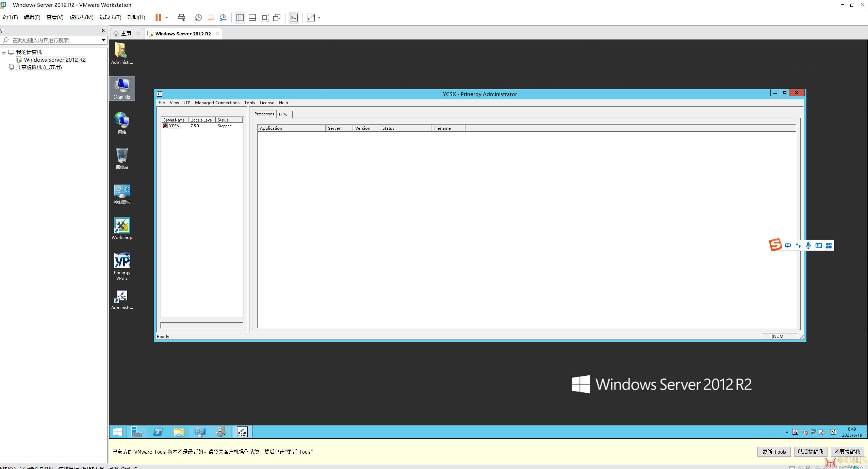Screen dimensions: 868x469
Task: Select the Workshop desktop shortcut
Action: pyautogui.click(x=122, y=229)
